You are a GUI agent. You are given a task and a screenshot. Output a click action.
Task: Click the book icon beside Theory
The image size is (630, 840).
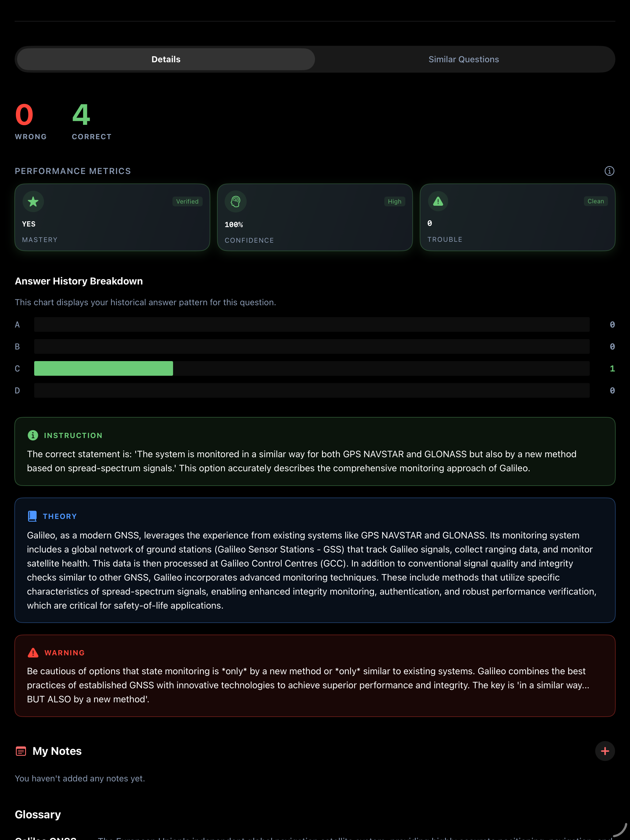point(32,516)
